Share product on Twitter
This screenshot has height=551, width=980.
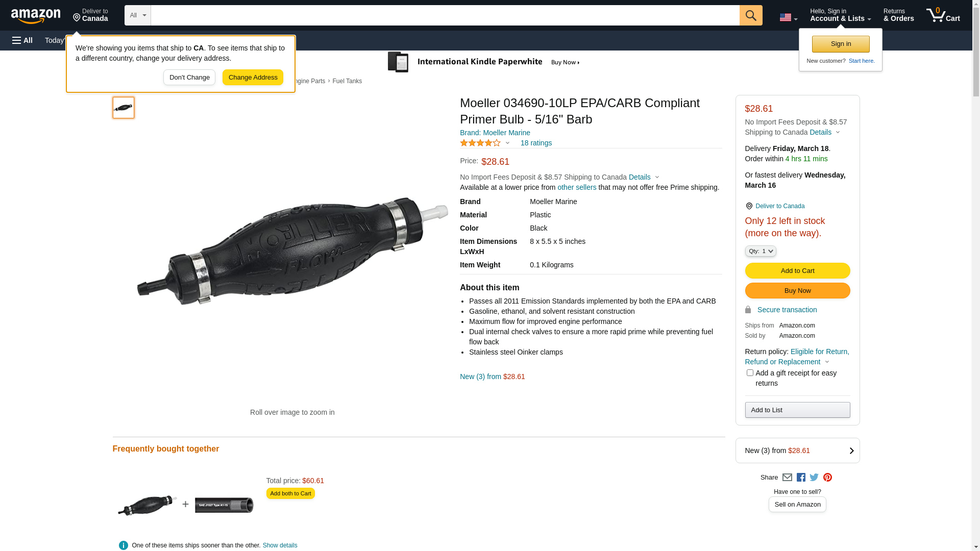814,478
